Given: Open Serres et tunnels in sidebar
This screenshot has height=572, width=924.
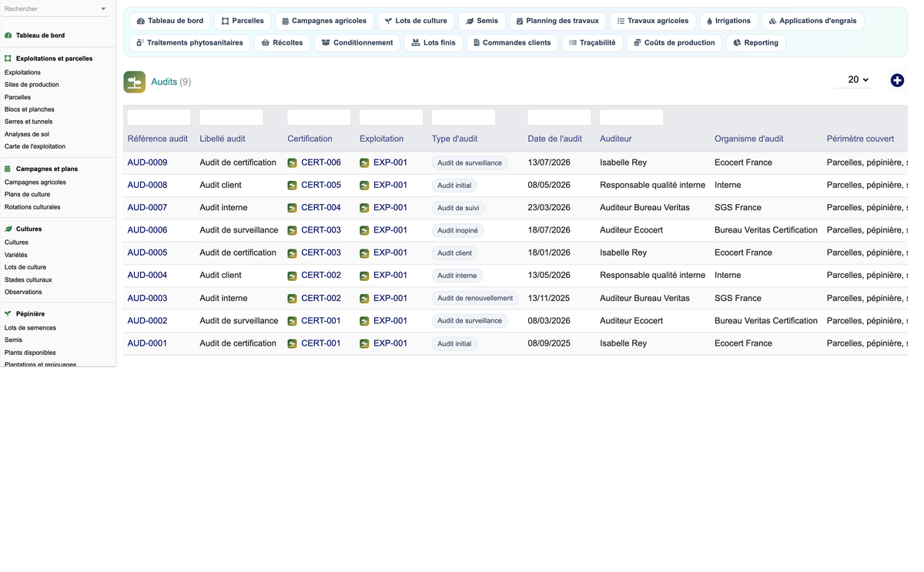Looking at the screenshot, I should click(28, 122).
